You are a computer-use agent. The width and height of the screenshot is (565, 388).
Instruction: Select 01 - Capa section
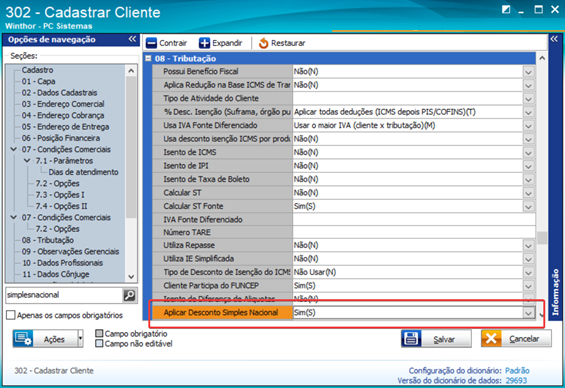pos(38,81)
